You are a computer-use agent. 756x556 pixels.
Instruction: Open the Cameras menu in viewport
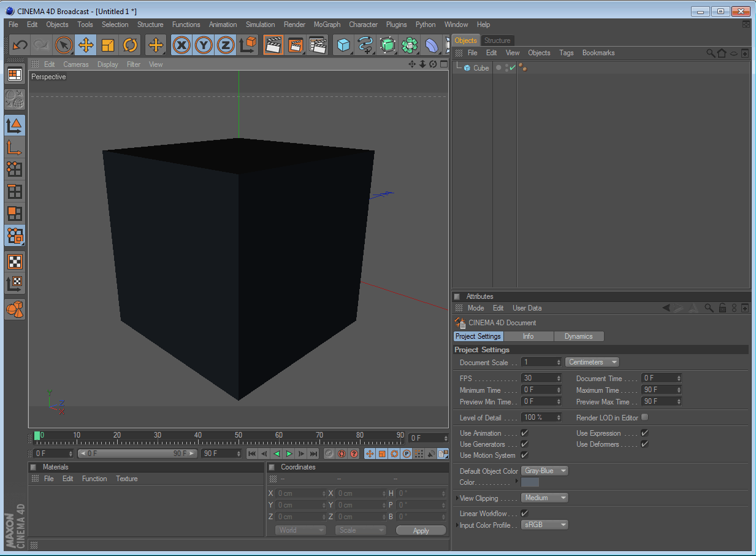tap(76, 64)
